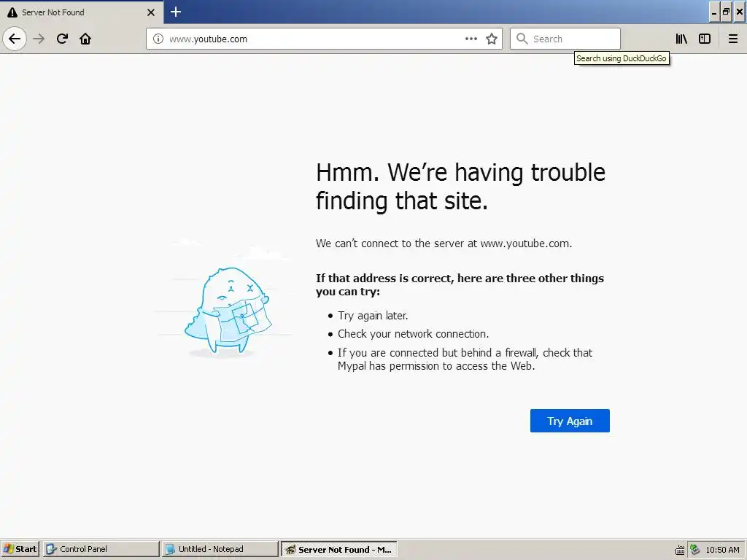Restore down the browser window
This screenshot has height=560, width=747.
pos(726,12)
